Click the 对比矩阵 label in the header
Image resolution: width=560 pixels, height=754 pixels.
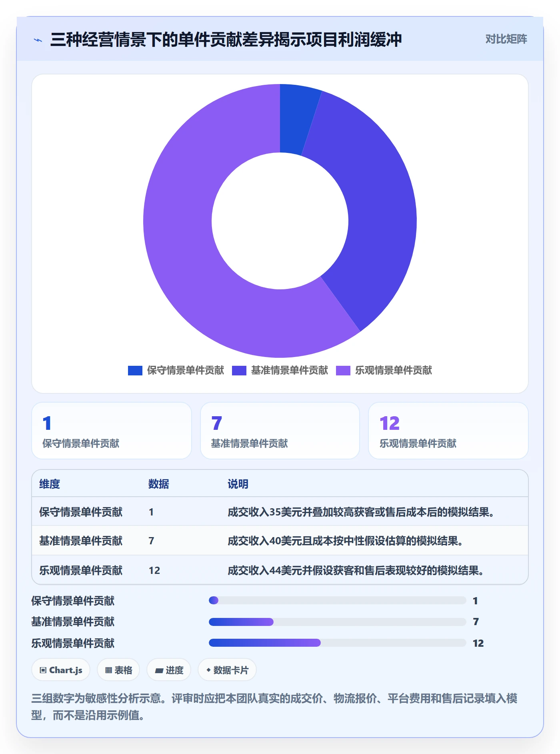click(x=506, y=39)
